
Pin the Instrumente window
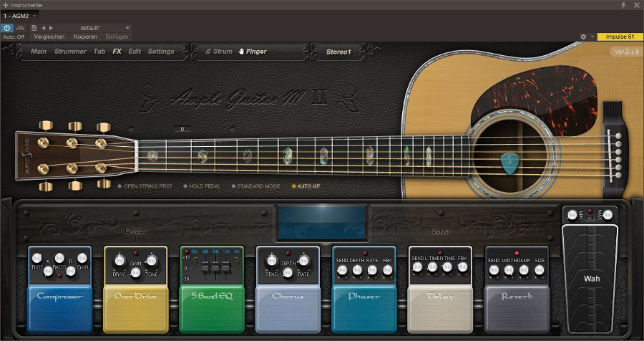(x=623, y=5)
